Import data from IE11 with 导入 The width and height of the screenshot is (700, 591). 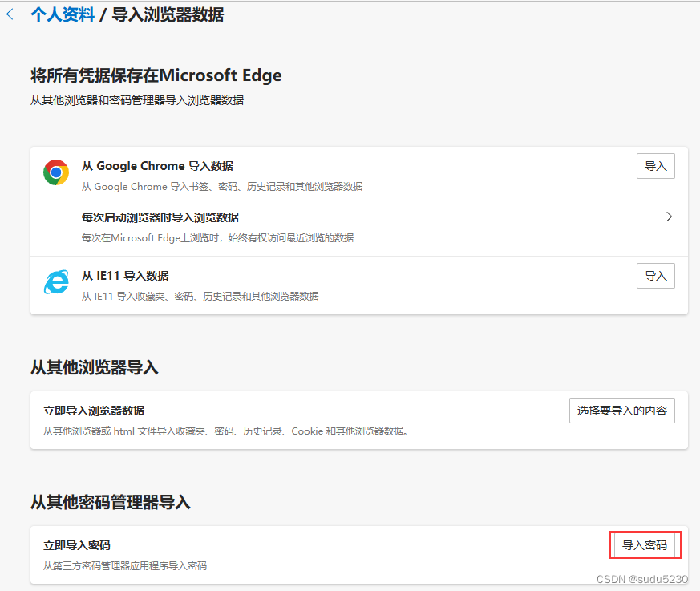(x=655, y=276)
